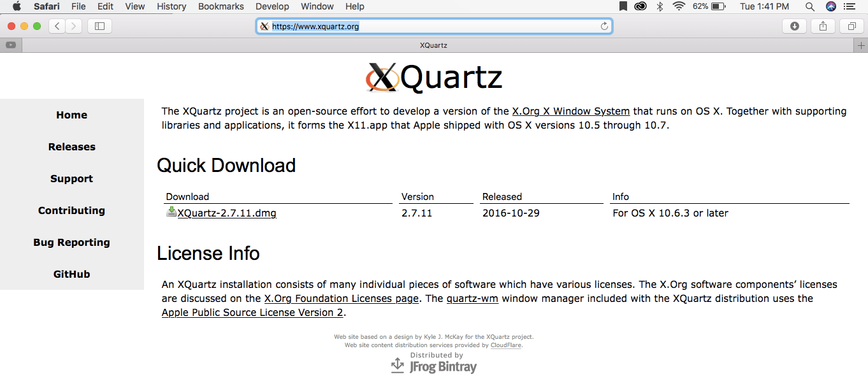Screen dimensions: 868x386
Task: Click the black bookmark-shaped menu bar icon
Action: point(623,6)
